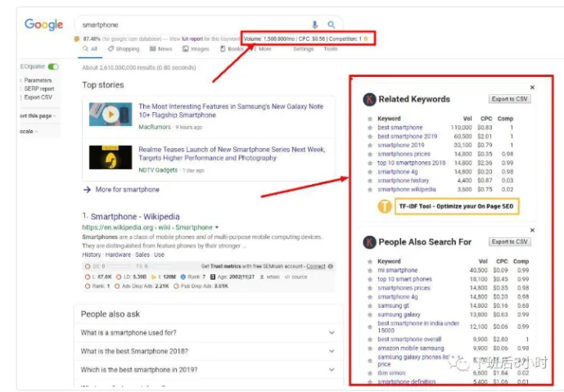Star Related Keywords smartphones prices row
564x392 pixels.
tap(370, 155)
